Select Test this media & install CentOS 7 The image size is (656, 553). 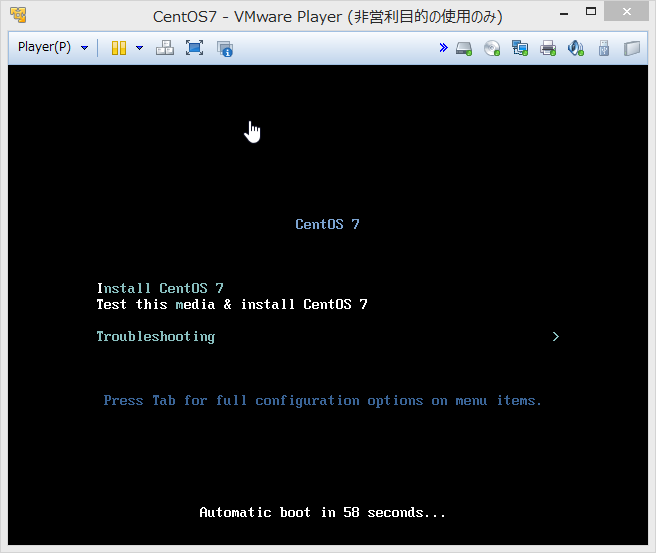(x=232, y=304)
